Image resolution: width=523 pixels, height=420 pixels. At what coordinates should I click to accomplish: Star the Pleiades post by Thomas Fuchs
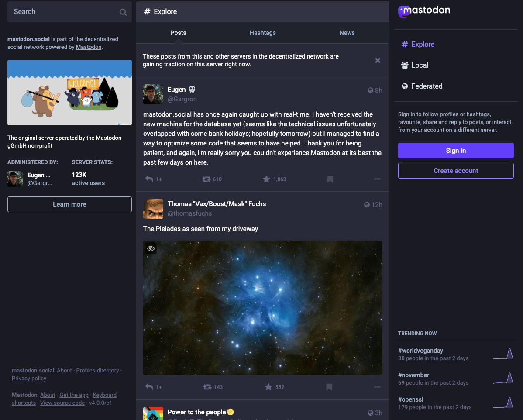[268, 387]
